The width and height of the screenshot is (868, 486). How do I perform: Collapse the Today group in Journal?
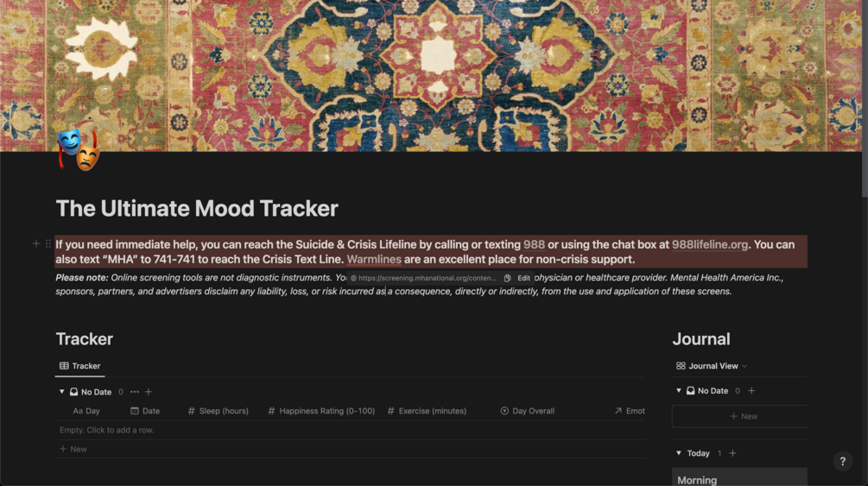point(679,453)
